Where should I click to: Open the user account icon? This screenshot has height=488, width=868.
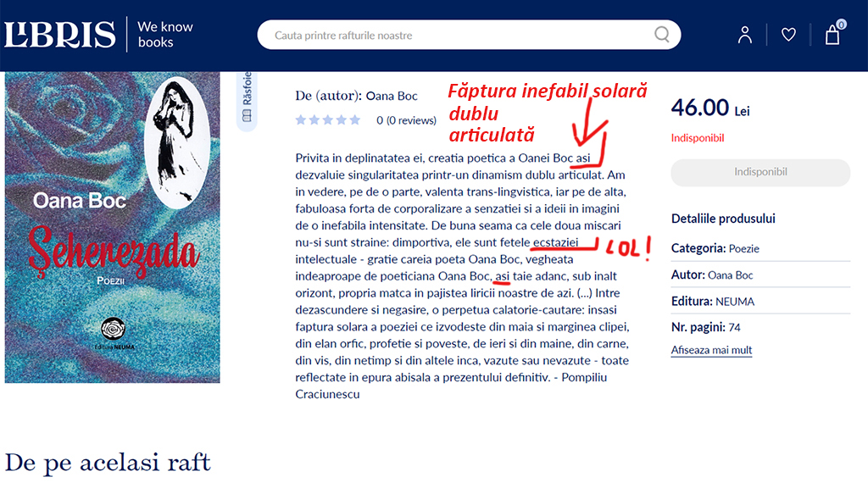tap(744, 35)
